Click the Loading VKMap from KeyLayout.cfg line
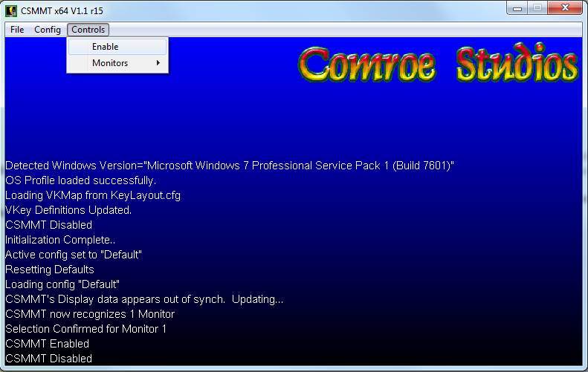Viewport: 588px width, 372px height. 93,195
